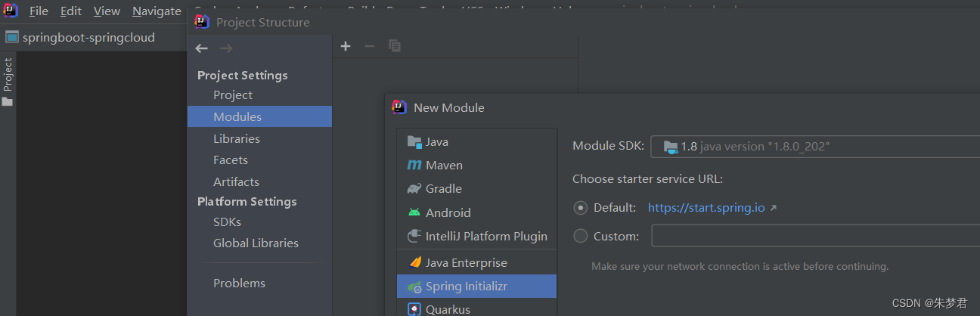The height and width of the screenshot is (316, 980).
Task: Select the Java module type label
Action: pos(437,141)
